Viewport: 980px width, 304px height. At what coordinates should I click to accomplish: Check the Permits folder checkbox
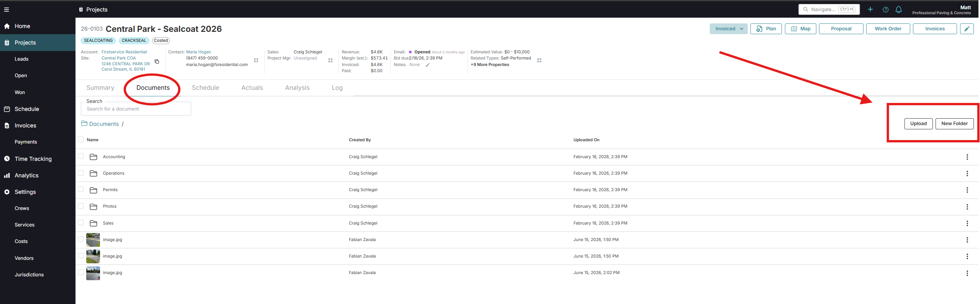coord(81,189)
